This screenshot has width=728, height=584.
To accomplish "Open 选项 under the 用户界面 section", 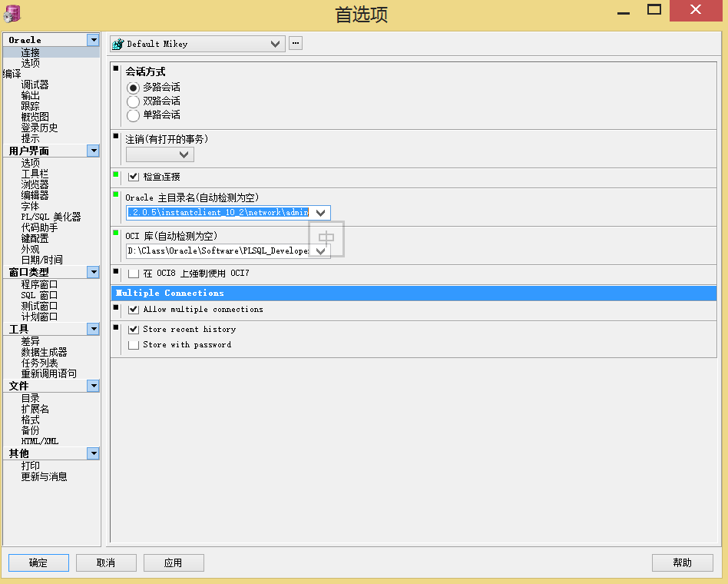I will click(30, 163).
